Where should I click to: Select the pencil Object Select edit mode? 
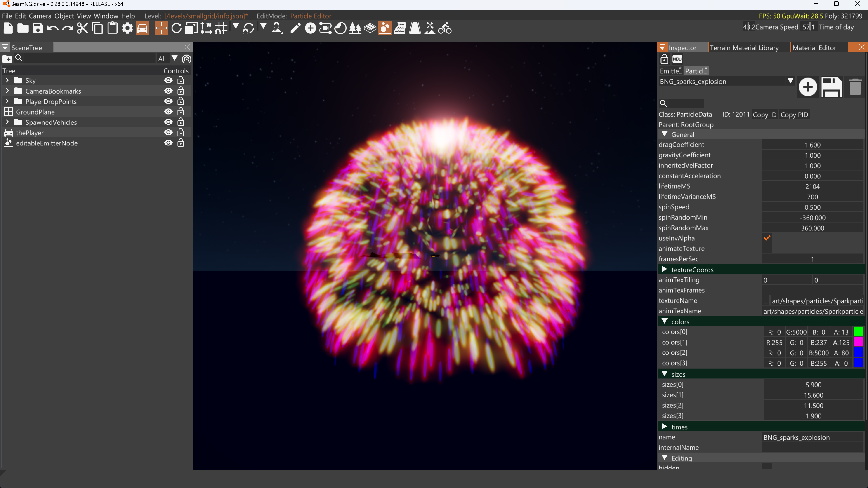click(295, 28)
